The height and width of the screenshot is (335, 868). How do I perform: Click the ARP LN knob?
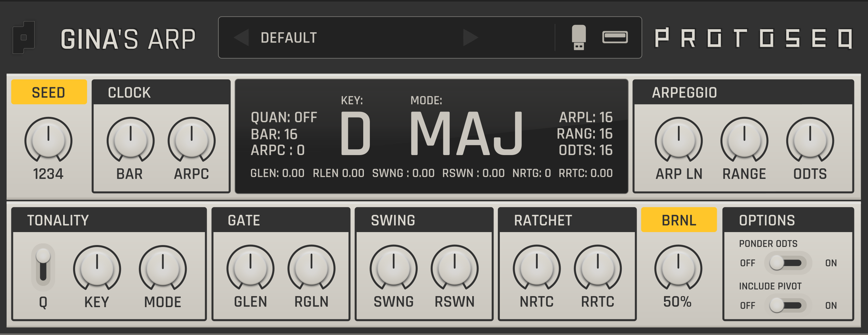click(x=679, y=140)
